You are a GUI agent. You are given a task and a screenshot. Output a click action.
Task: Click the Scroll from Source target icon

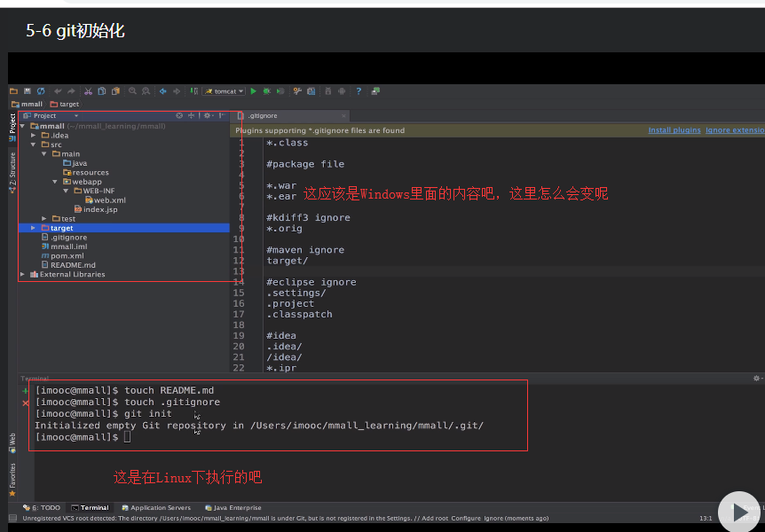pos(179,115)
